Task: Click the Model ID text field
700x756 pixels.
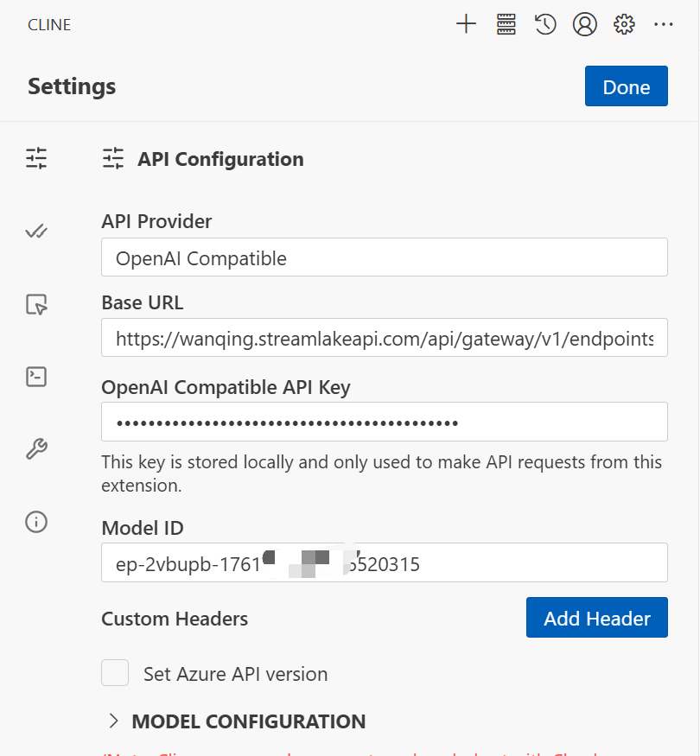Action: pyautogui.click(x=384, y=563)
